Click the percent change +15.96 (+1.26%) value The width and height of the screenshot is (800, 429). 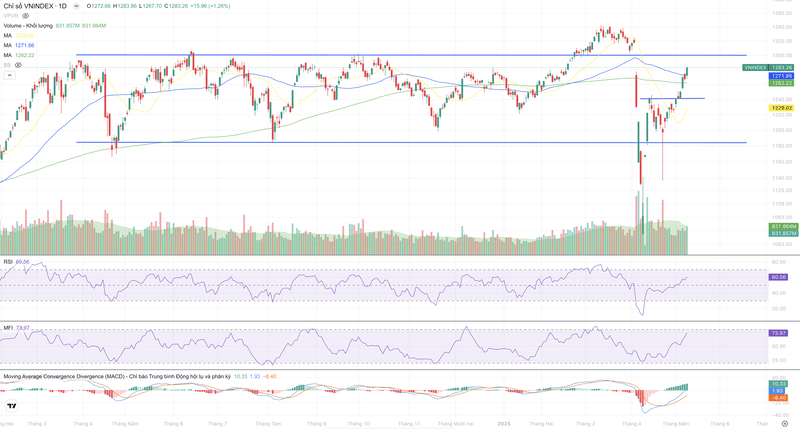pyautogui.click(x=208, y=6)
